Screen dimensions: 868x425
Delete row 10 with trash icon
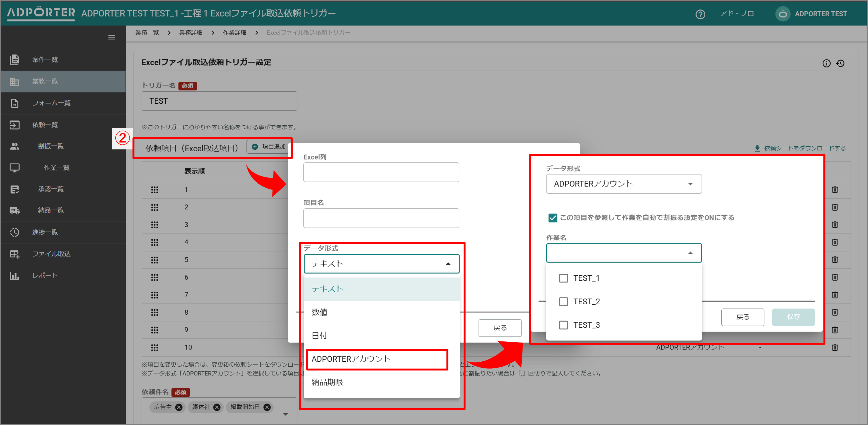tap(835, 348)
